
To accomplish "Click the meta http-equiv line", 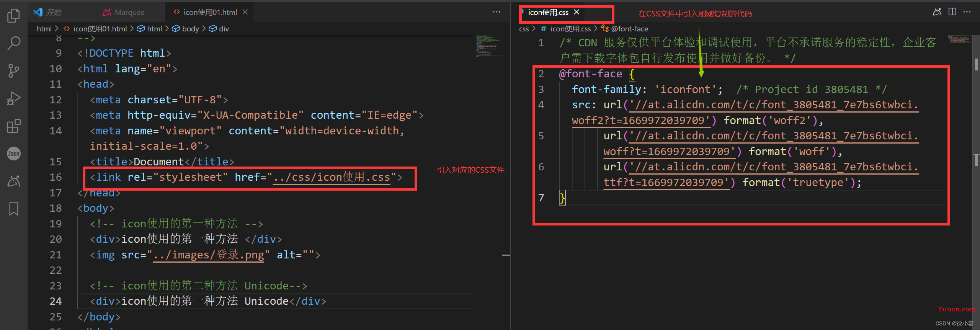I will tap(256, 115).
